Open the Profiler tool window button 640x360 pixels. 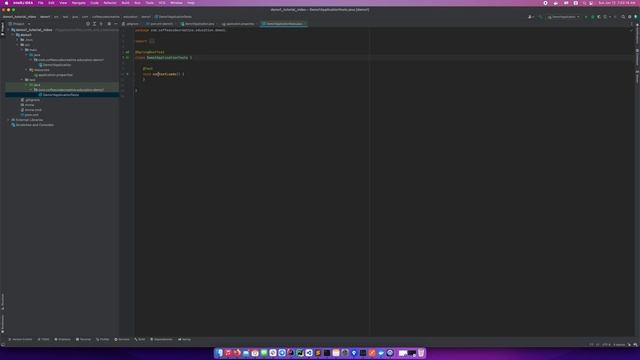102,339
